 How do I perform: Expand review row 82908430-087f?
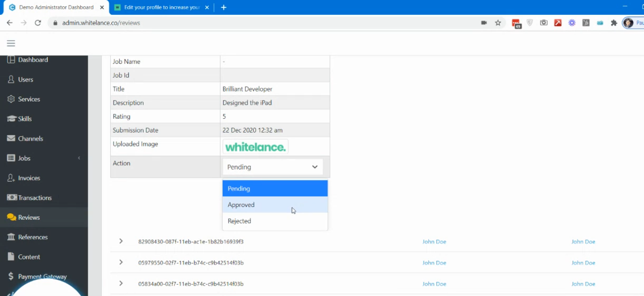click(x=121, y=241)
